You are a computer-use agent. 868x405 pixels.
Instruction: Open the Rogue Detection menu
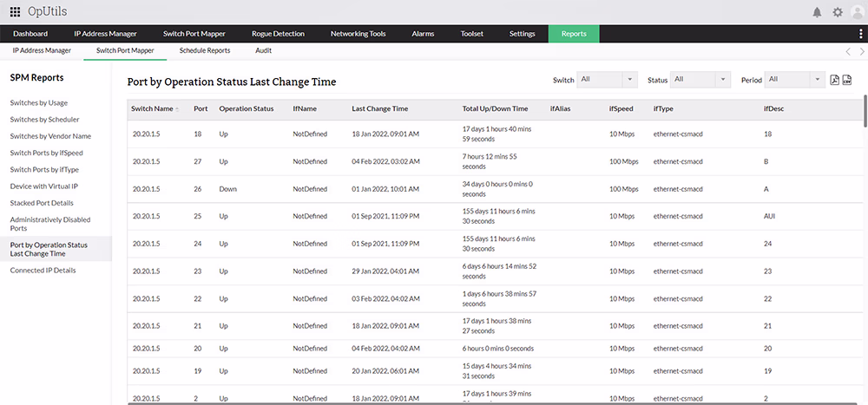[278, 34]
